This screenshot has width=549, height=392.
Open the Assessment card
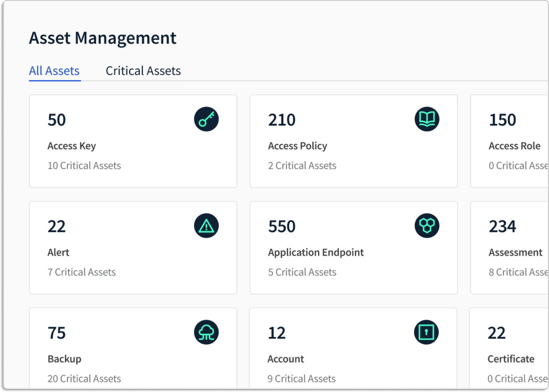(510, 248)
